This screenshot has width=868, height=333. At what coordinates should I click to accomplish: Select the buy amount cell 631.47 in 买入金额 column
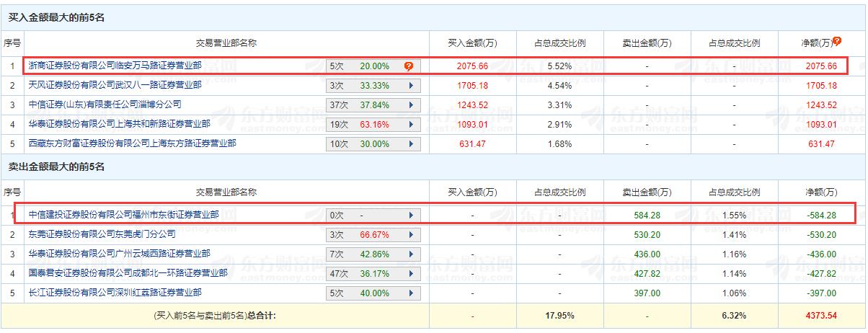tap(473, 144)
